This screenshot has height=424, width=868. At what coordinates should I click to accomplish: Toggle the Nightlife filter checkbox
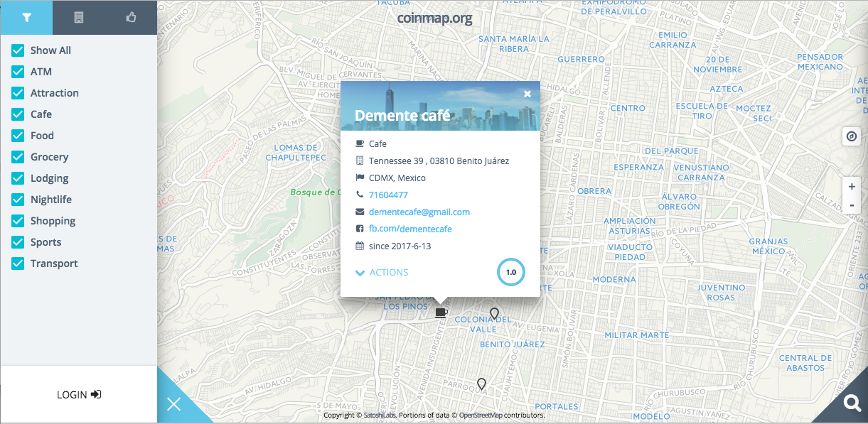18,200
